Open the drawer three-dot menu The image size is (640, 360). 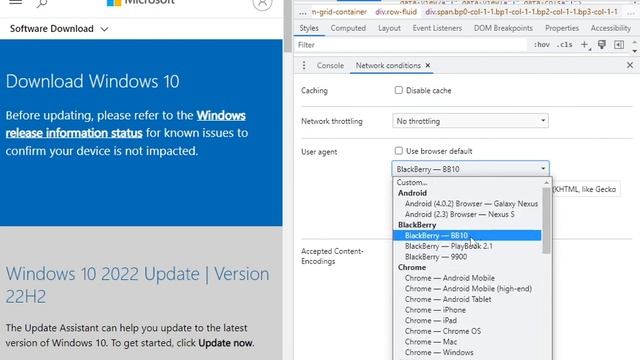pyautogui.click(x=304, y=65)
